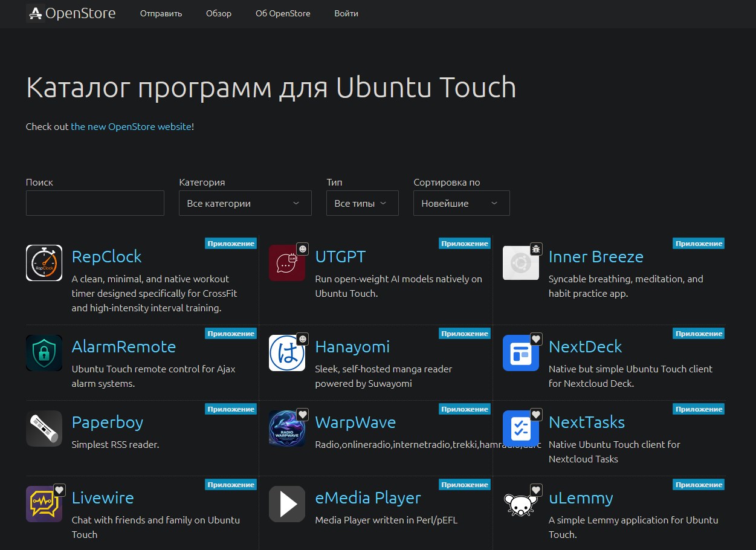The height and width of the screenshot is (550, 756).
Task: Open the Livewire chat icon
Action: [44, 504]
